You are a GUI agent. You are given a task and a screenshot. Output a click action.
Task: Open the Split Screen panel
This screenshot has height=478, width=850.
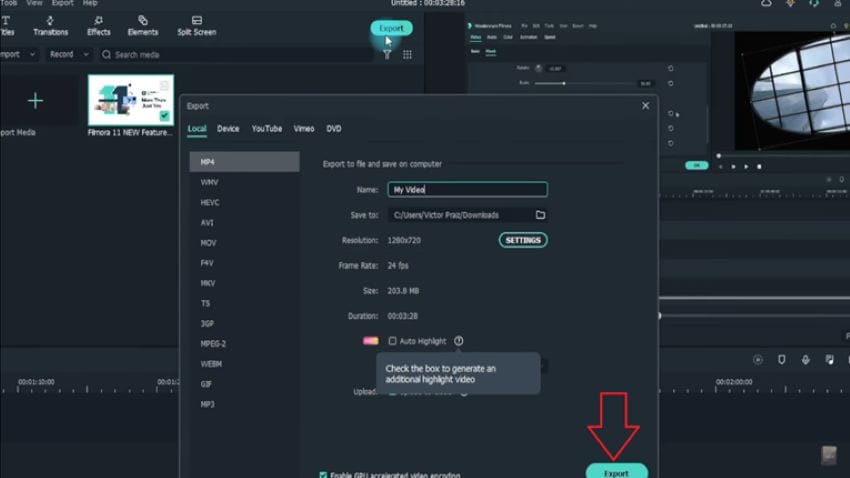196,25
